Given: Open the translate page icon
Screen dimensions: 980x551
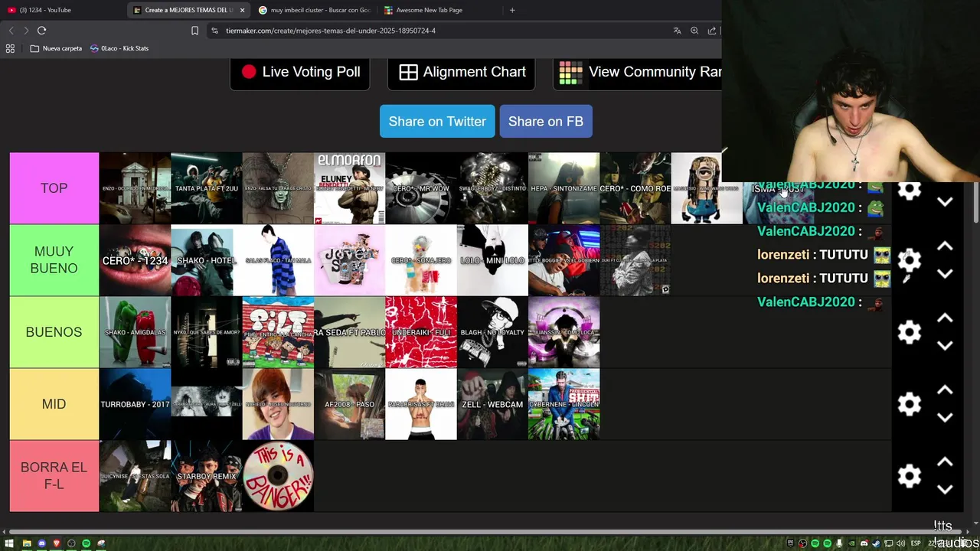Looking at the screenshot, I should (x=677, y=31).
